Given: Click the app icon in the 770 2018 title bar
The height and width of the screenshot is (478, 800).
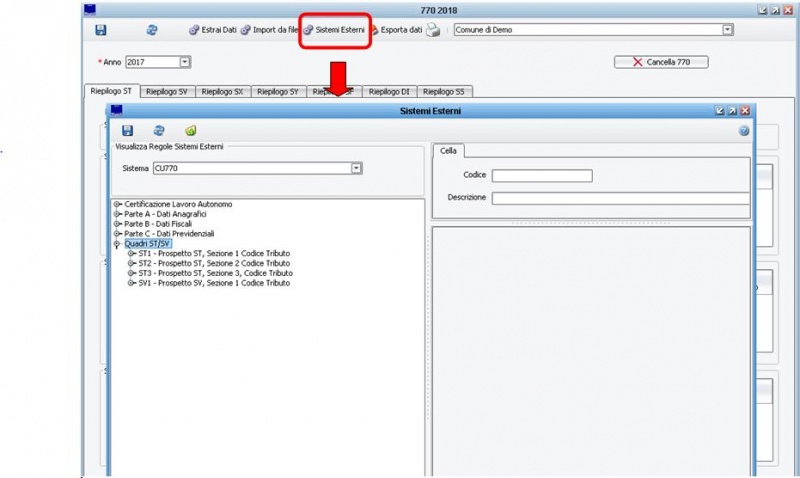Looking at the screenshot, I should 90,10.
